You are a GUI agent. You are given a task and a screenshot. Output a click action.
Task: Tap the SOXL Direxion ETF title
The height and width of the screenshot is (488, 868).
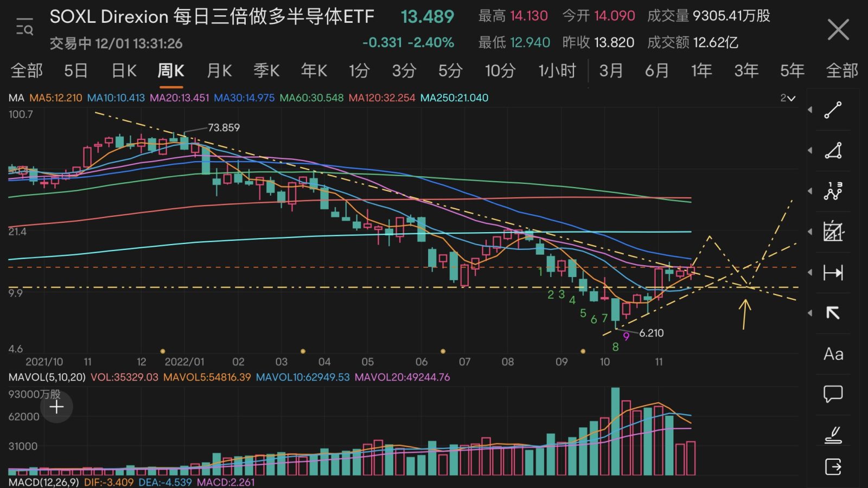click(212, 17)
